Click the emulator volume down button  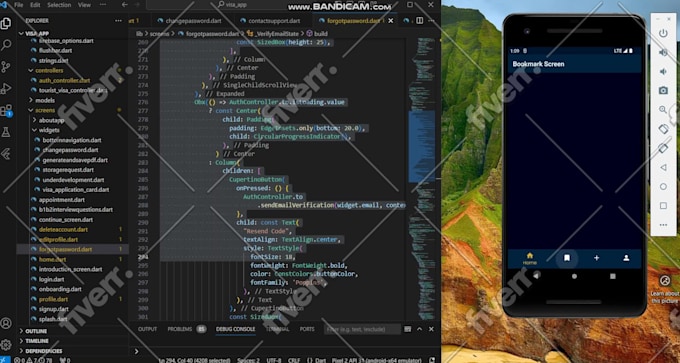click(663, 71)
